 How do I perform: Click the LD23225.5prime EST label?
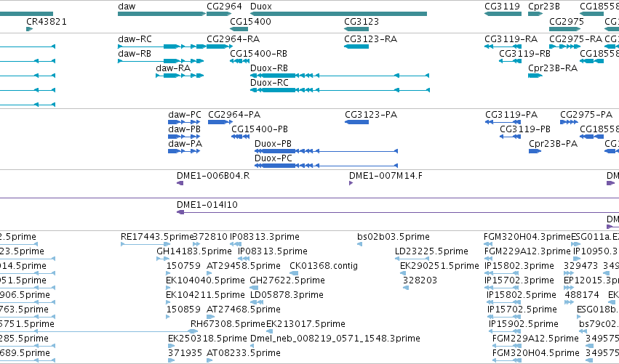point(431,251)
